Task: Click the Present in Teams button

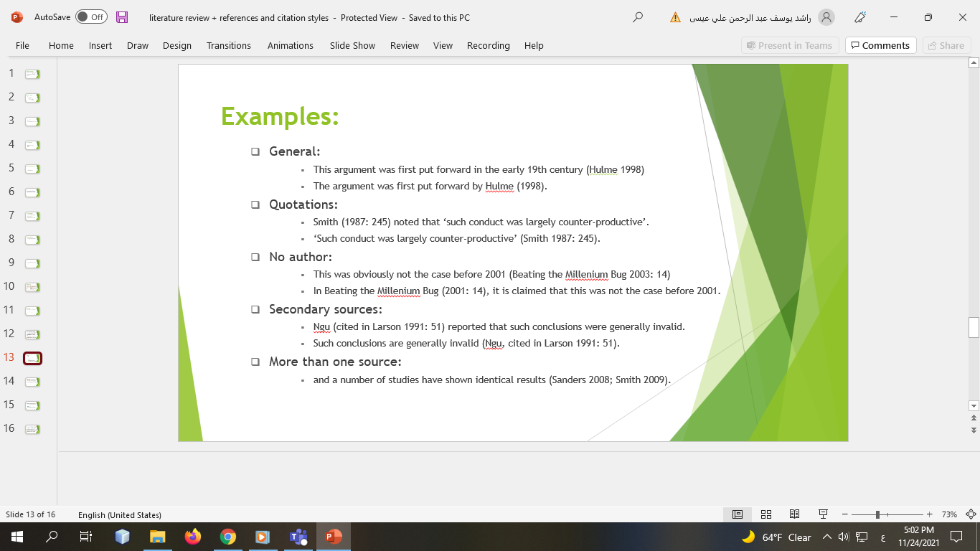Action: tap(790, 45)
